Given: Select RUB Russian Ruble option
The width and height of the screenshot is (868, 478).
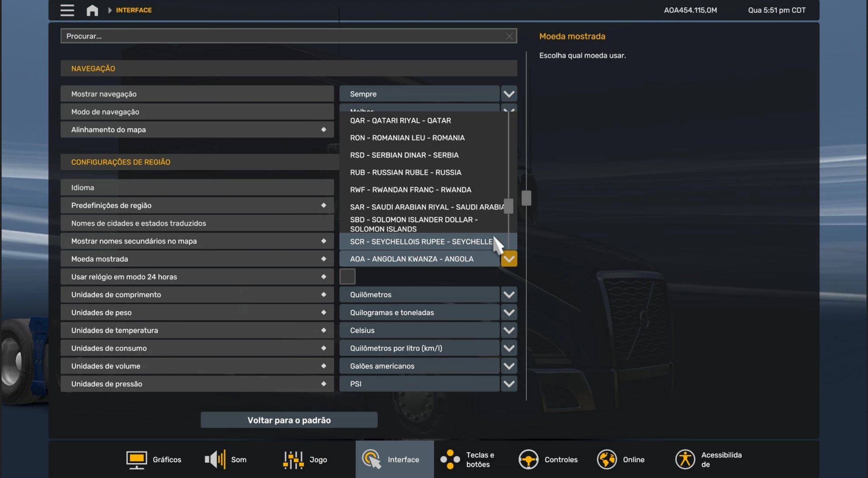Looking at the screenshot, I should [406, 172].
